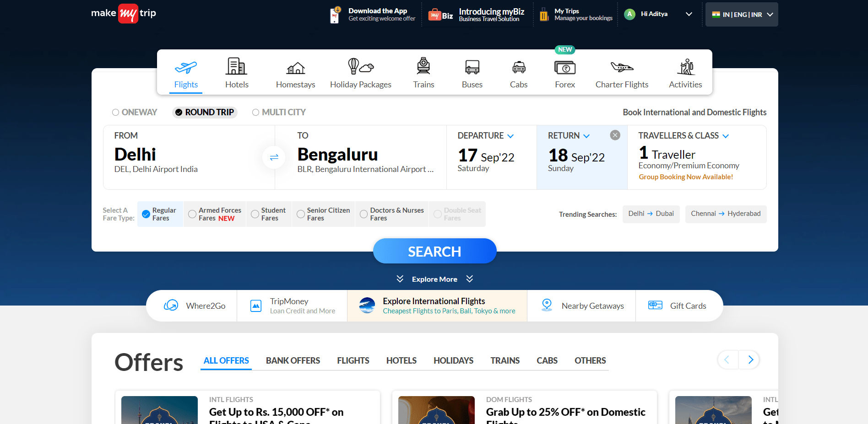
Task: Select the MULTI CITY trip option
Action: (x=279, y=112)
